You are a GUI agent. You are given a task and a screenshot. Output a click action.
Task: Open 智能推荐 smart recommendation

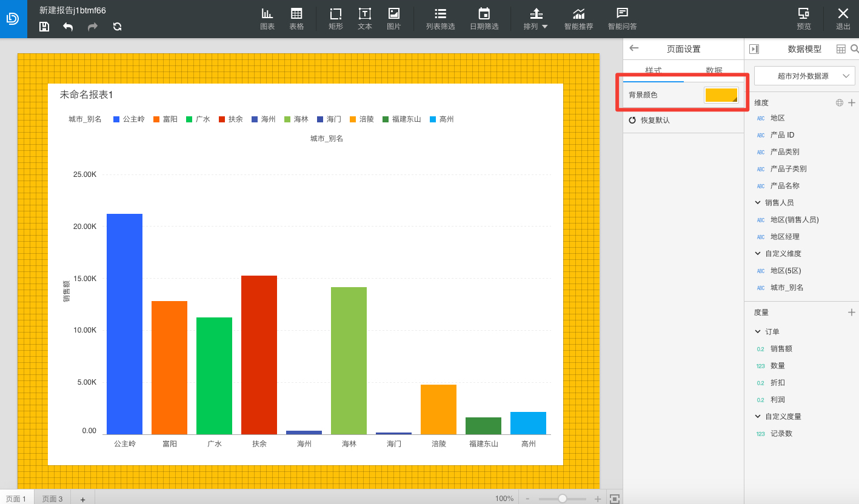point(579,19)
